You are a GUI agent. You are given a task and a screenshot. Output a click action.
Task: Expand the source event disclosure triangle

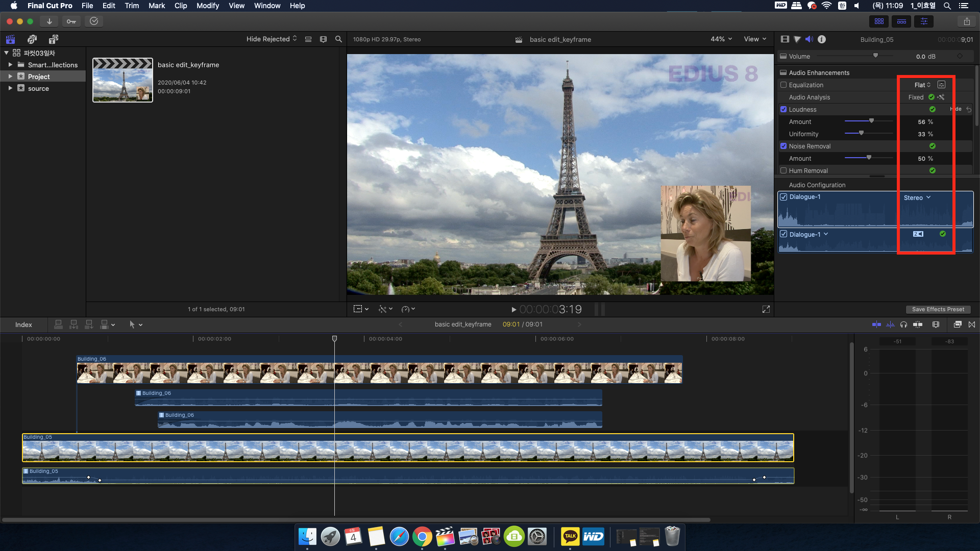(10, 88)
